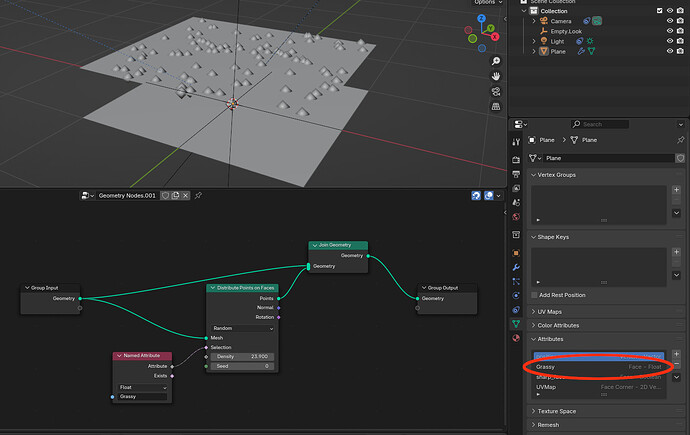Open the Material properties tab
The height and width of the screenshot is (435, 690).
[x=516, y=338]
